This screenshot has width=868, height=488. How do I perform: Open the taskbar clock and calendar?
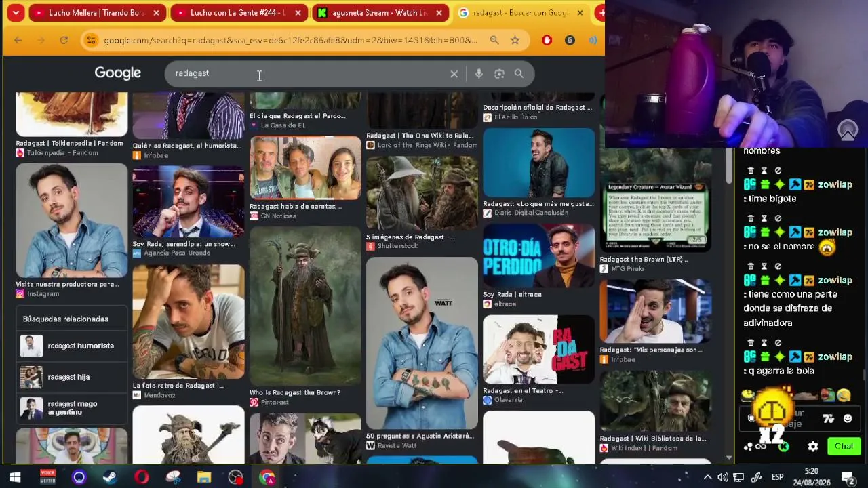[x=811, y=477]
